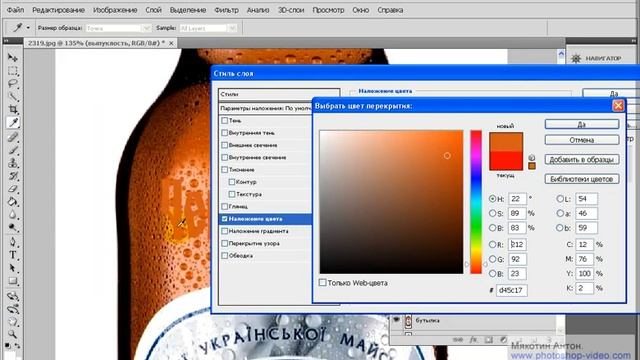The width and height of the screenshot is (640, 360).
Task: Click the Отмена button
Action: point(582,140)
